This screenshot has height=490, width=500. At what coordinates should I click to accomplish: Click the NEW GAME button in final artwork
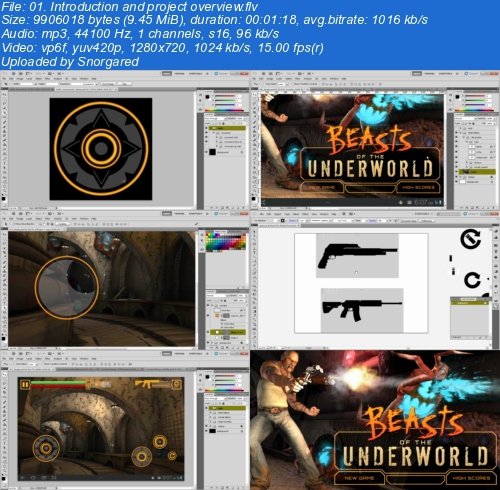click(x=359, y=478)
